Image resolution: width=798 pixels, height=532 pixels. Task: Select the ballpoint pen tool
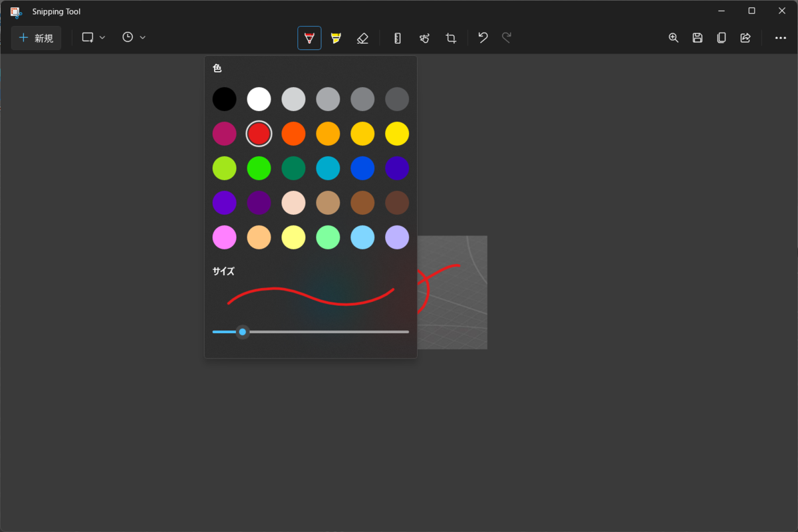click(309, 38)
